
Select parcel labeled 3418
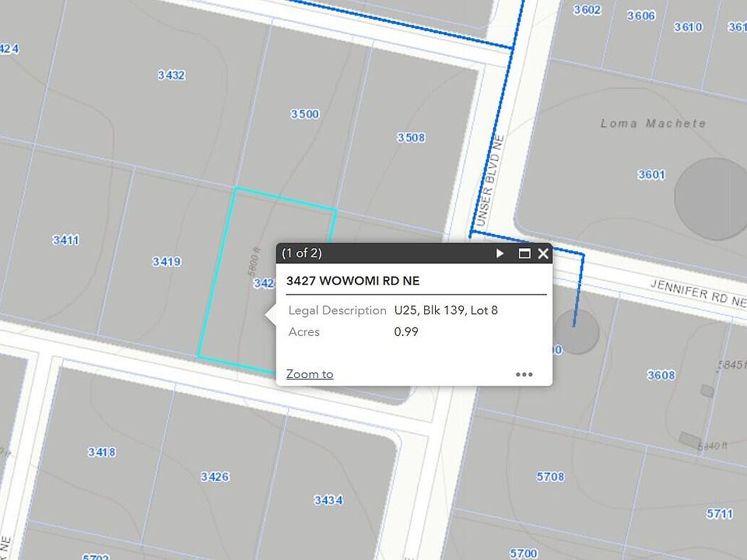click(x=101, y=452)
